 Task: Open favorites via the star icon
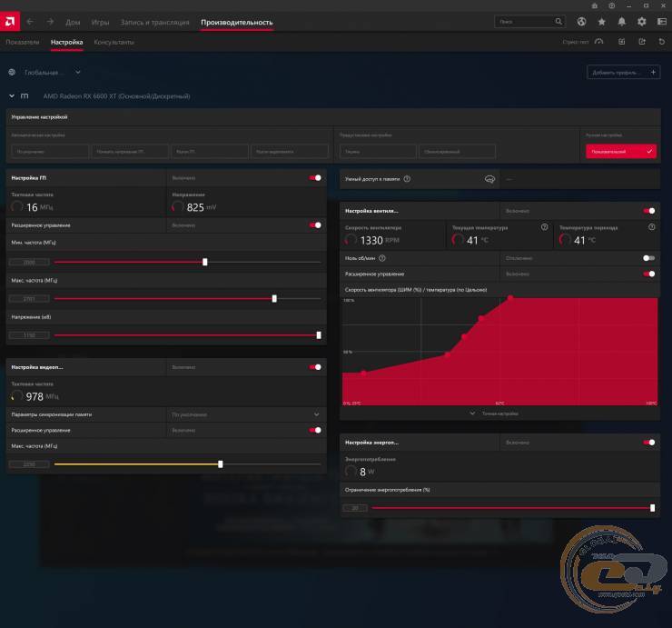(601, 22)
